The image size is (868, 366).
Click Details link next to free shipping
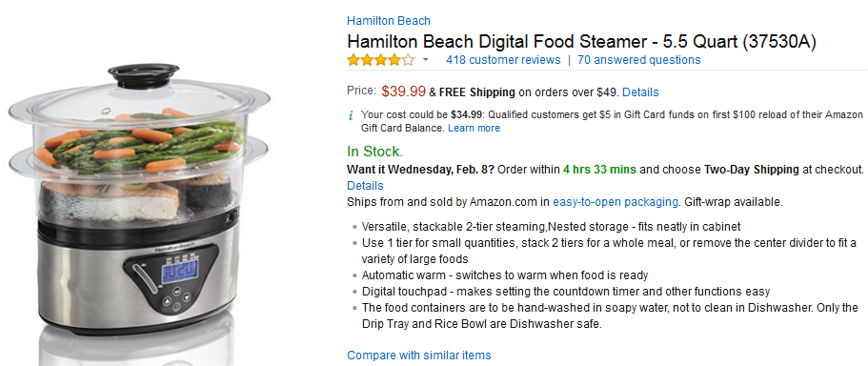point(640,91)
